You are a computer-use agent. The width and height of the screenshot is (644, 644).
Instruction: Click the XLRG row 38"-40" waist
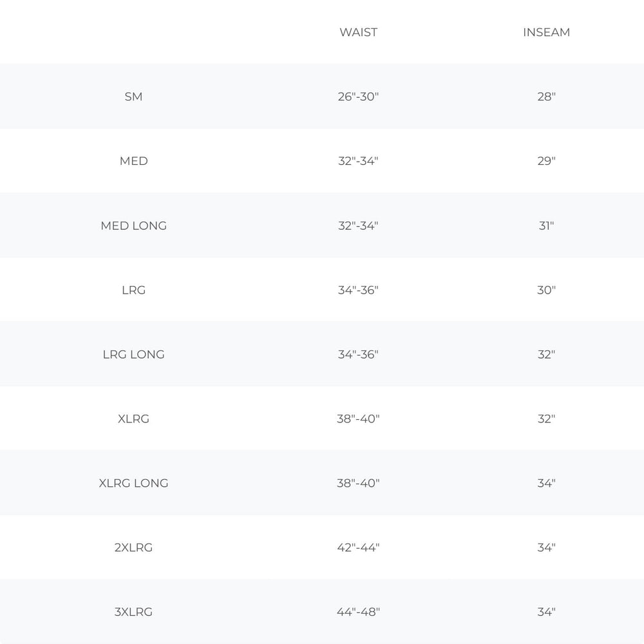[358, 419]
